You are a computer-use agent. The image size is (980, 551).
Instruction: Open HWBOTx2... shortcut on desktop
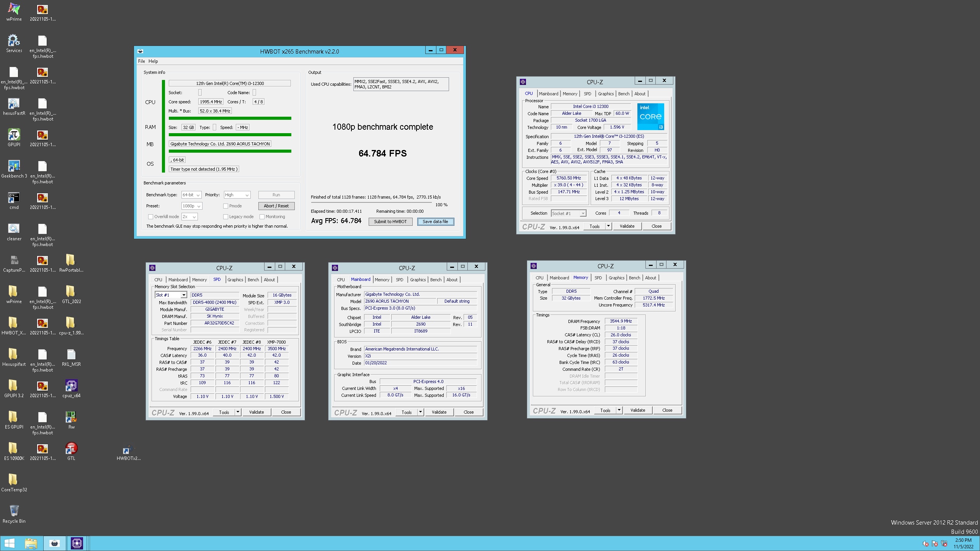128,452
